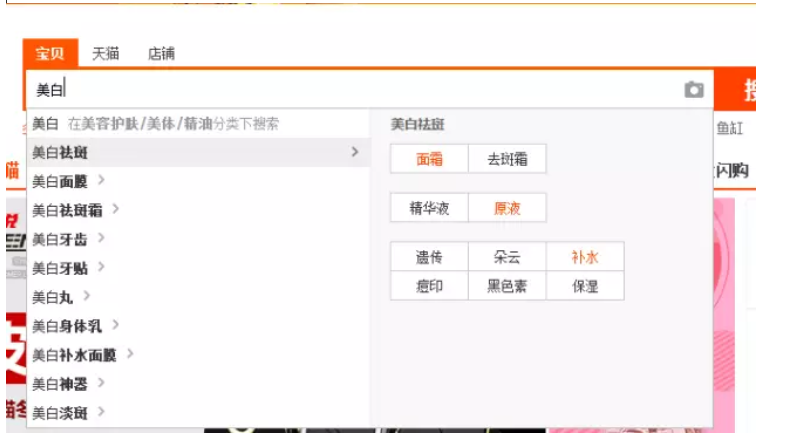
Task: Click the 黑色素 attribute option
Action: pos(507,286)
